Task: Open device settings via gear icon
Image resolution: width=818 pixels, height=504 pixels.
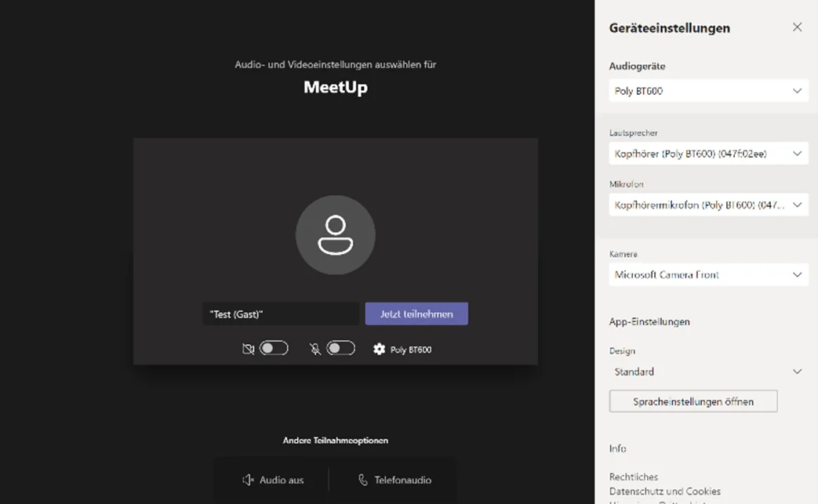Action: [x=380, y=349]
